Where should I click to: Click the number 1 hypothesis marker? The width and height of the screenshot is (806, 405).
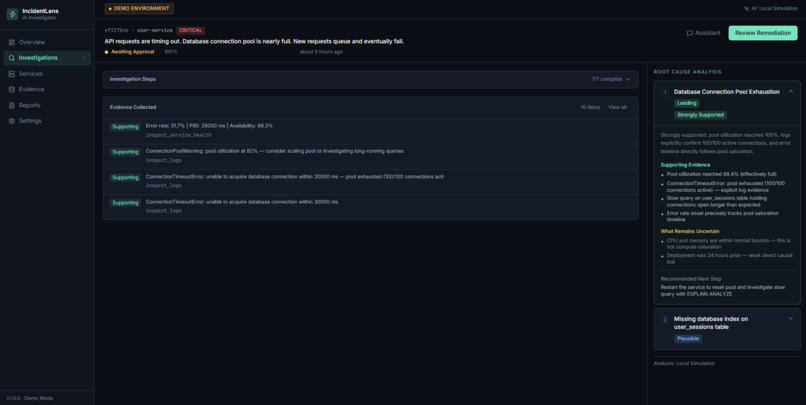(x=665, y=93)
